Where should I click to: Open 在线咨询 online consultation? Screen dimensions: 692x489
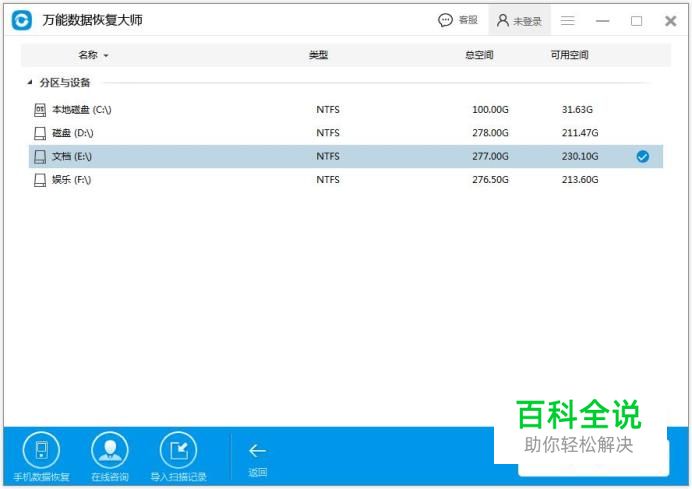point(109,457)
